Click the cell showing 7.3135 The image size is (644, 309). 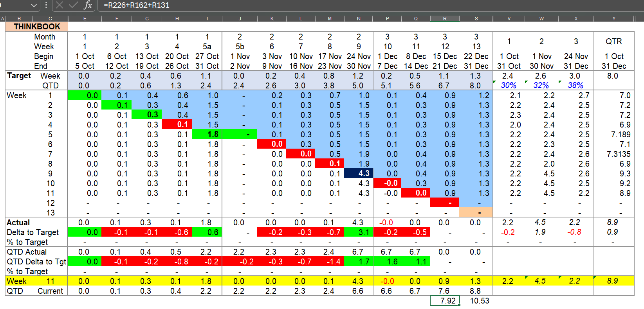coord(613,154)
